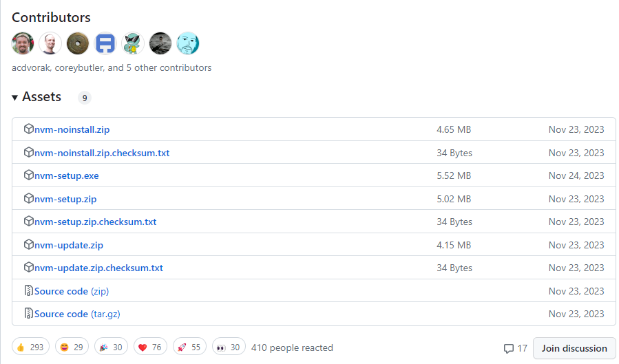The height and width of the screenshot is (364, 619).
Task: Toggle the party popper reaction
Action: [x=110, y=347]
